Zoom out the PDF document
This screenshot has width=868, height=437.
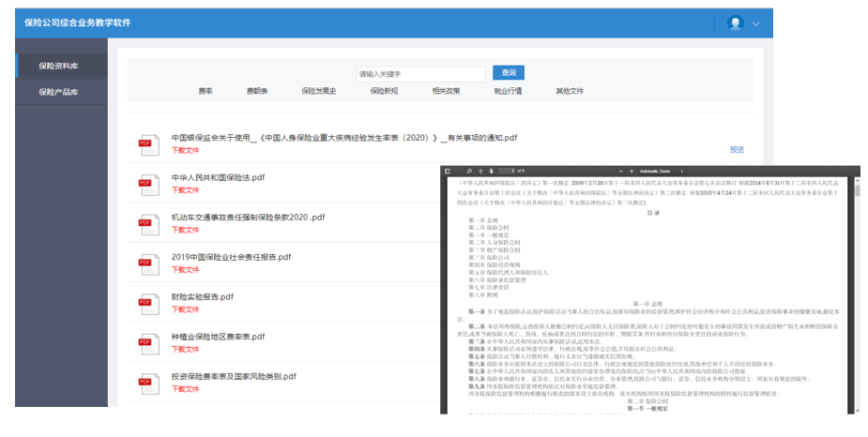[x=620, y=172]
